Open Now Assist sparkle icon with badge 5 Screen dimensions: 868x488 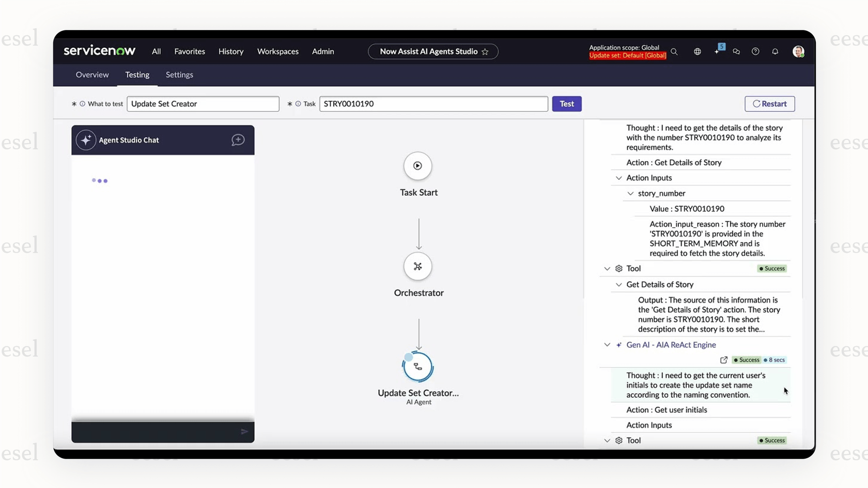coord(718,51)
